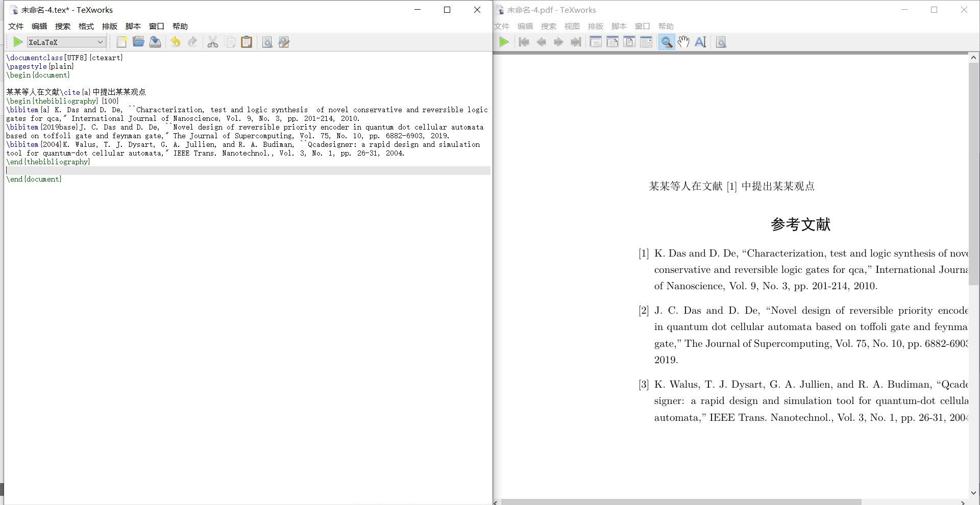Click the Cut scissors icon
Screen dimensions: 980x505
pyautogui.click(x=213, y=42)
